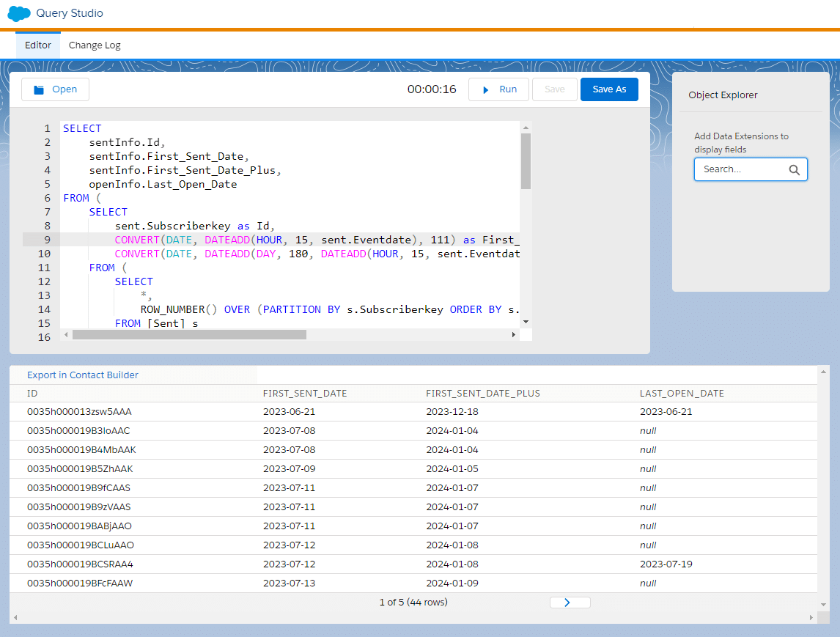
Task: Select ID cell 0035h000013zsw5AAA
Action: coord(79,412)
